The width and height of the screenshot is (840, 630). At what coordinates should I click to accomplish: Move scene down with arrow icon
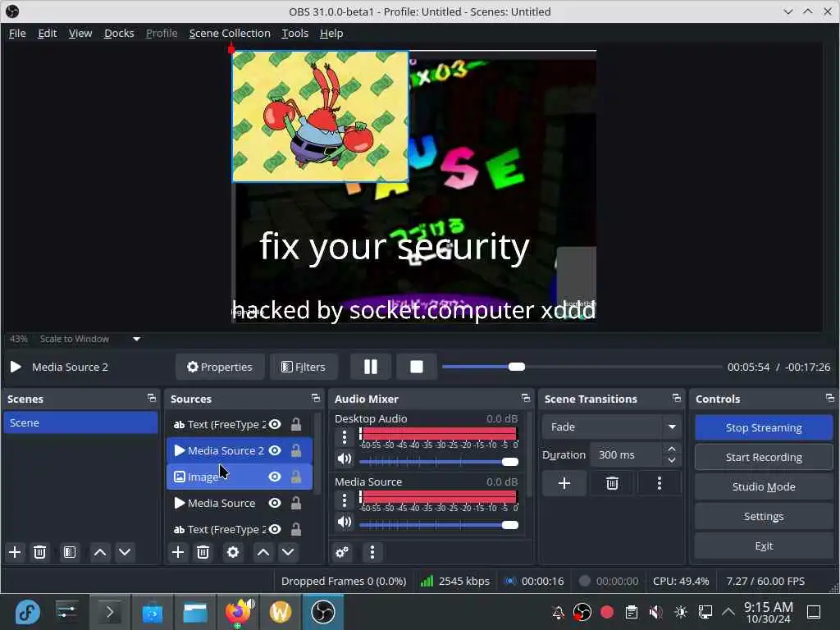(125, 552)
